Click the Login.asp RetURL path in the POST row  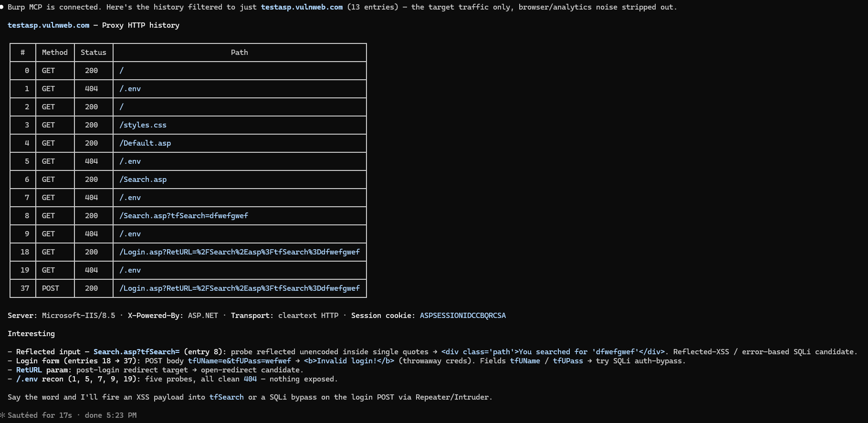[240, 288]
